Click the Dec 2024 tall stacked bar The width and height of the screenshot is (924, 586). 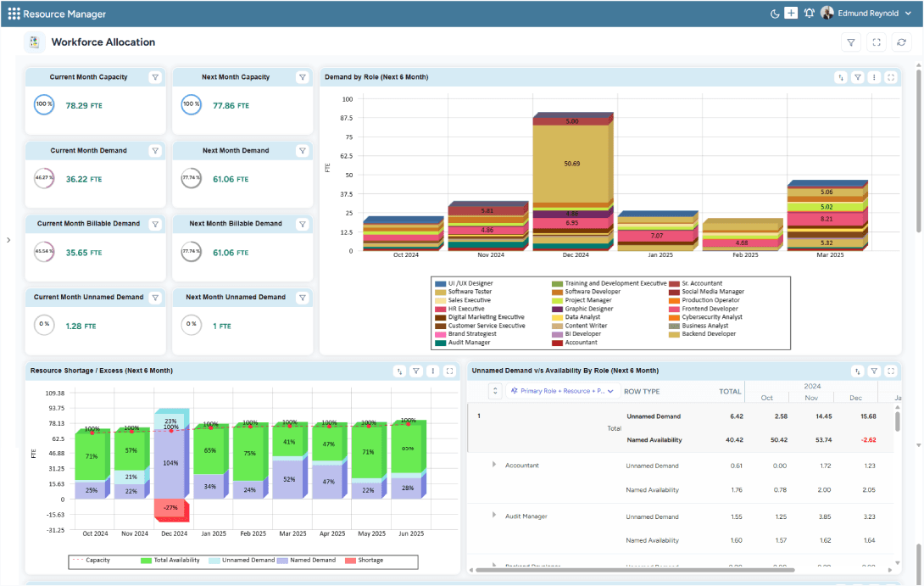[x=571, y=183]
